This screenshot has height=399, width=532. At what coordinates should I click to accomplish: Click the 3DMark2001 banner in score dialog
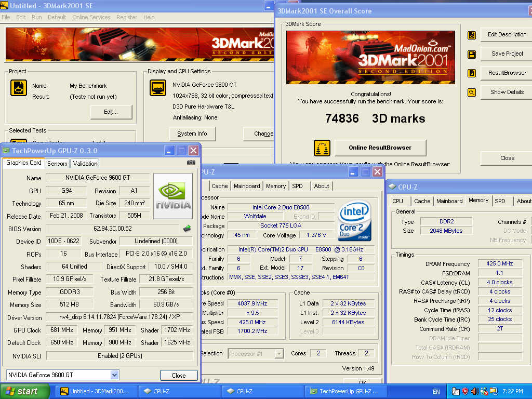tap(370, 57)
